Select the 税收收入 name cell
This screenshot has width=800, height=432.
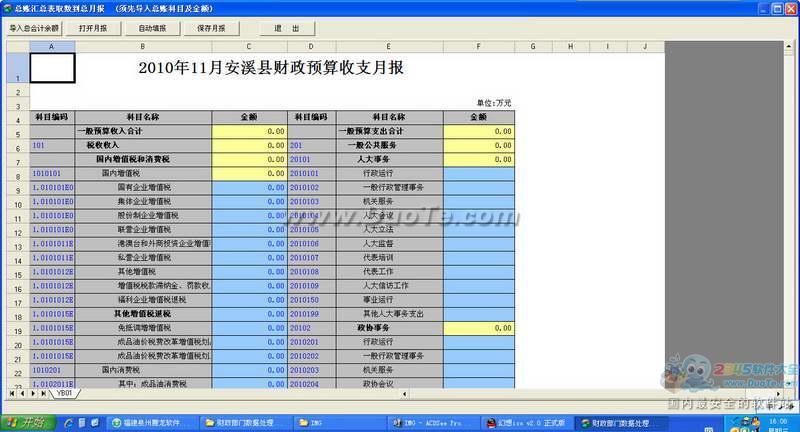coord(142,145)
